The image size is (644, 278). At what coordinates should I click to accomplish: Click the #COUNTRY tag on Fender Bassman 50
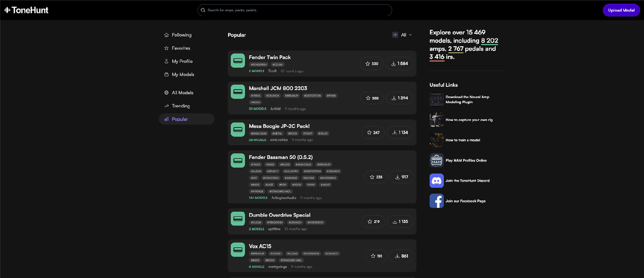pyautogui.click(x=290, y=171)
